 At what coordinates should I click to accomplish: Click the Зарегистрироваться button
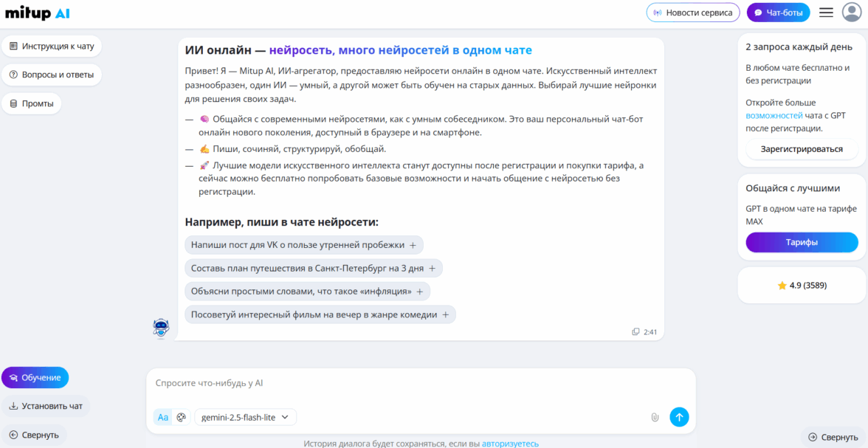click(802, 149)
